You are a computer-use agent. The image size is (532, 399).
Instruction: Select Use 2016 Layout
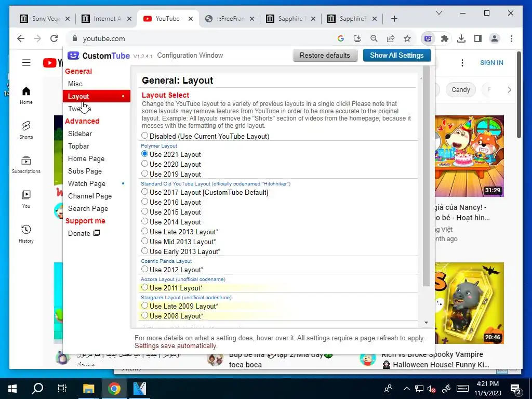(x=144, y=202)
